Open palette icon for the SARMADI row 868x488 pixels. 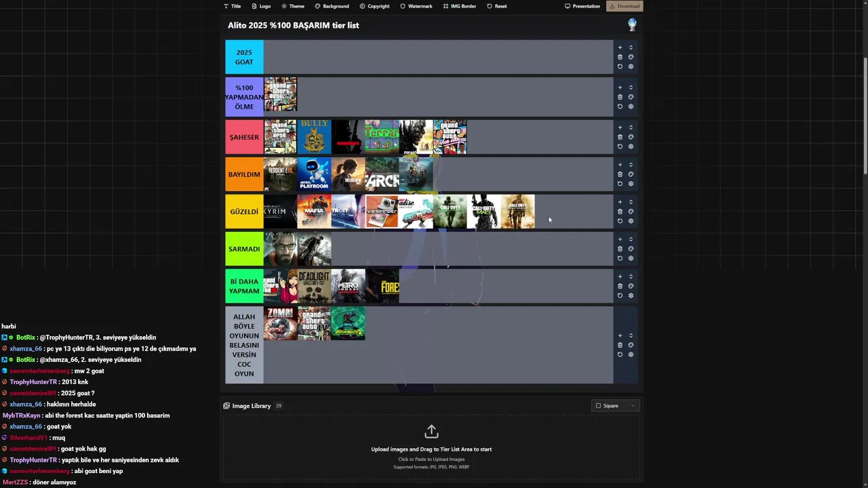(x=631, y=249)
